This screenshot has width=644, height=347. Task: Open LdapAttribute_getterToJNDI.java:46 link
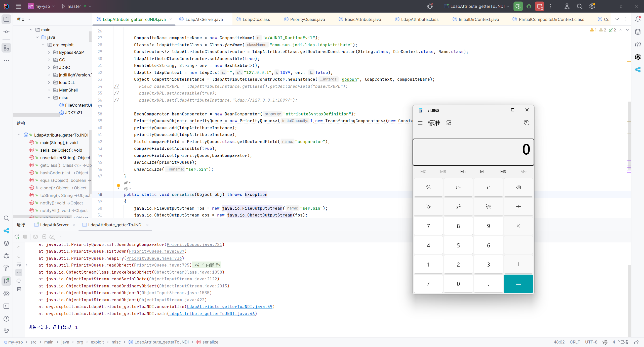(x=212, y=314)
